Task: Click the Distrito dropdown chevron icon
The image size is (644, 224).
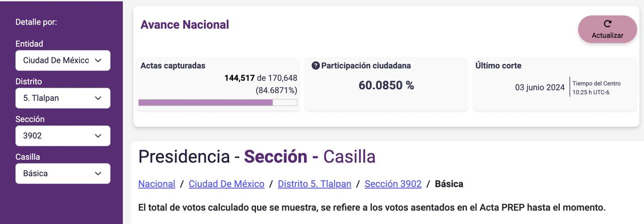Action: point(98,98)
